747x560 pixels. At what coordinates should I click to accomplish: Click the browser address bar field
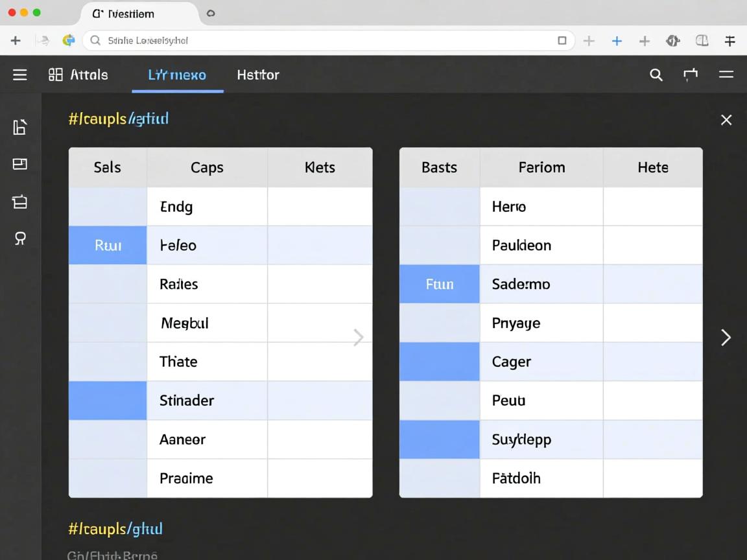[x=324, y=41]
